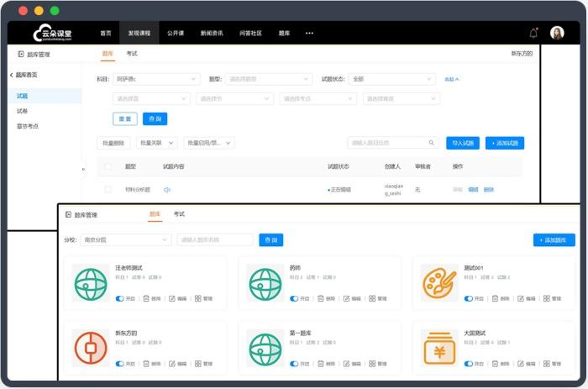Select 试卷 in the left sidebar
This screenshot has width=588, height=389.
click(x=22, y=111)
